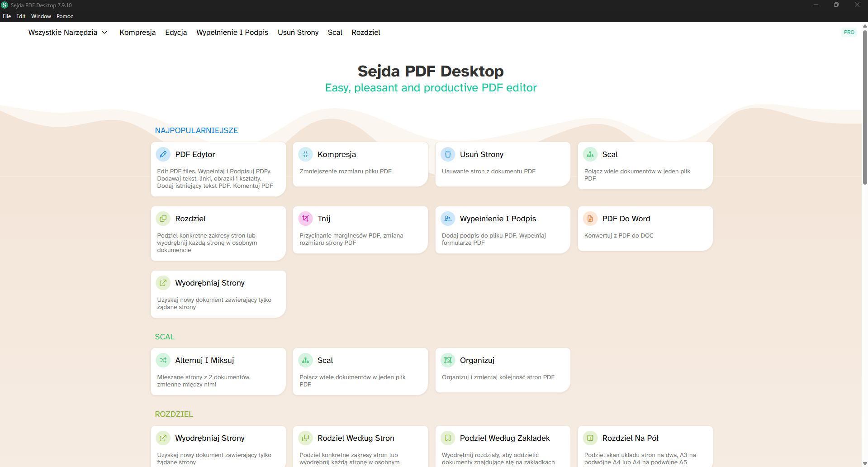
Task: Expand the Wszystkie Narzędzia dropdown
Action: [x=68, y=33]
